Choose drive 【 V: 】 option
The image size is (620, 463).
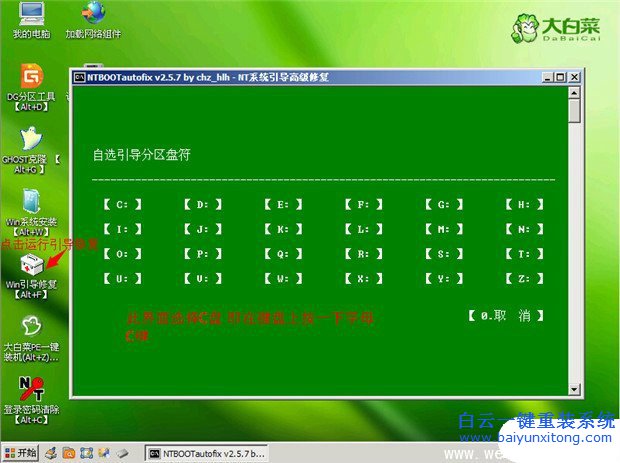click(203, 279)
